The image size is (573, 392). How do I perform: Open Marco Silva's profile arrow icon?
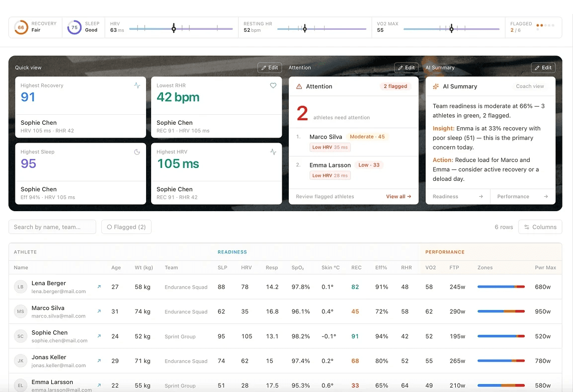click(99, 311)
